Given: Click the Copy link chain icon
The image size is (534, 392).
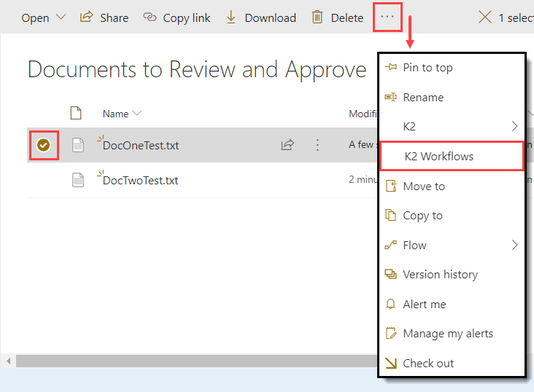Looking at the screenshot, I should [150, 17].
